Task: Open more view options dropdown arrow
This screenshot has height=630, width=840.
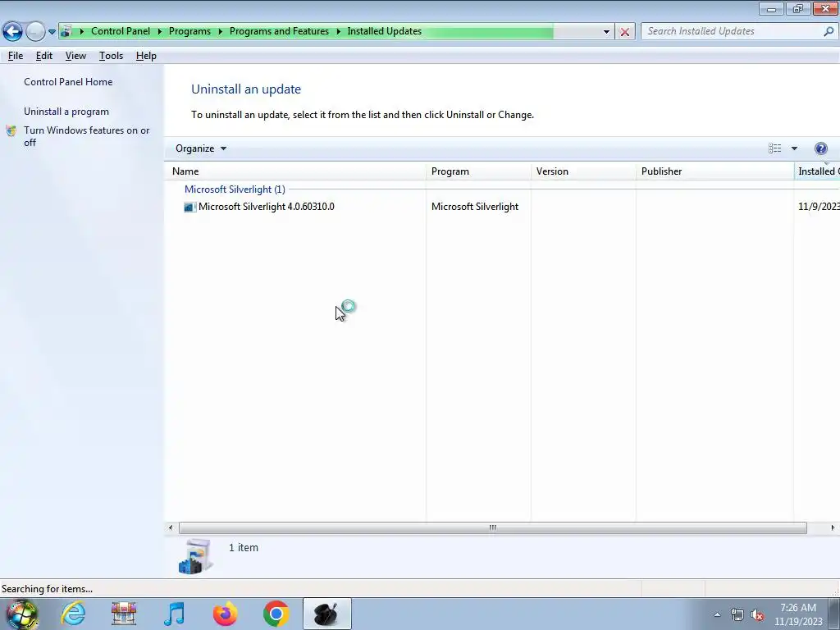Action: [x=794, y=148]
